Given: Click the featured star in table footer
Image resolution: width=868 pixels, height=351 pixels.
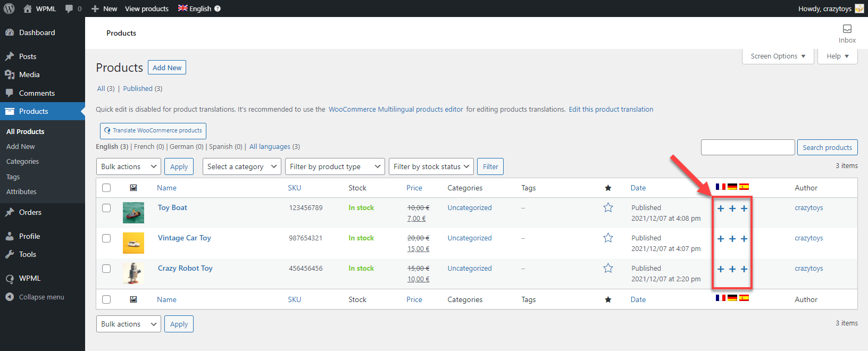Looking at the screenshot, I should point(608,299).
